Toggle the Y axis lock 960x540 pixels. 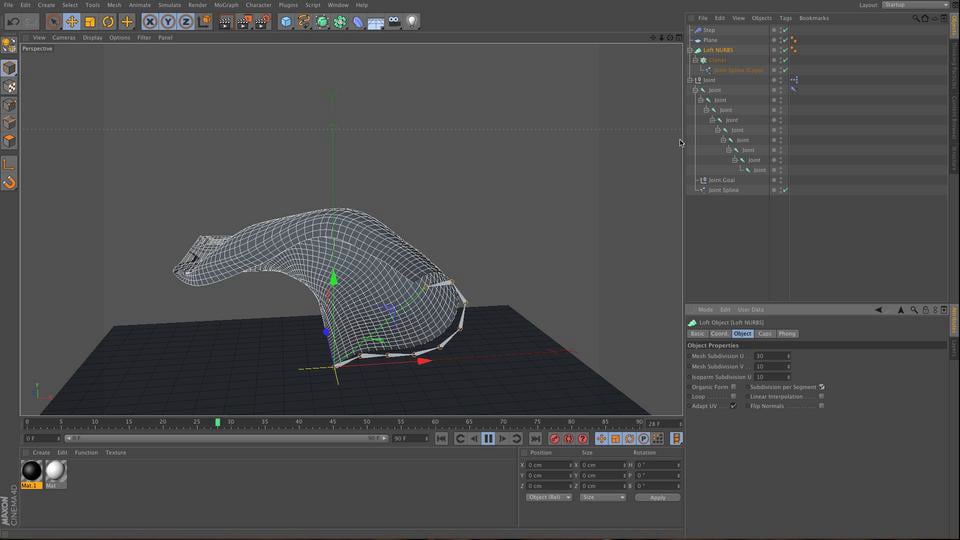tap(168, 22)
